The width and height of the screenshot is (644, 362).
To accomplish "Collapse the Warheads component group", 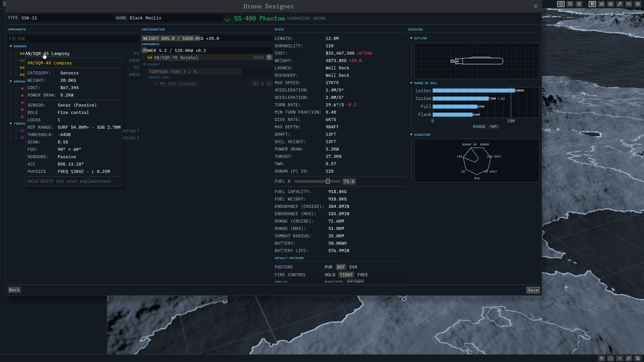I will pos(11,81).
